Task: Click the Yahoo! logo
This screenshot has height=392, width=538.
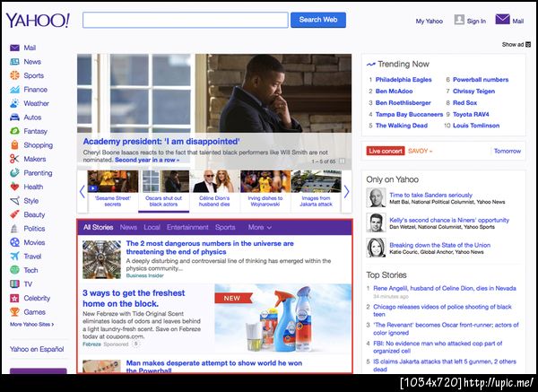Action: [x=38, y=21]
